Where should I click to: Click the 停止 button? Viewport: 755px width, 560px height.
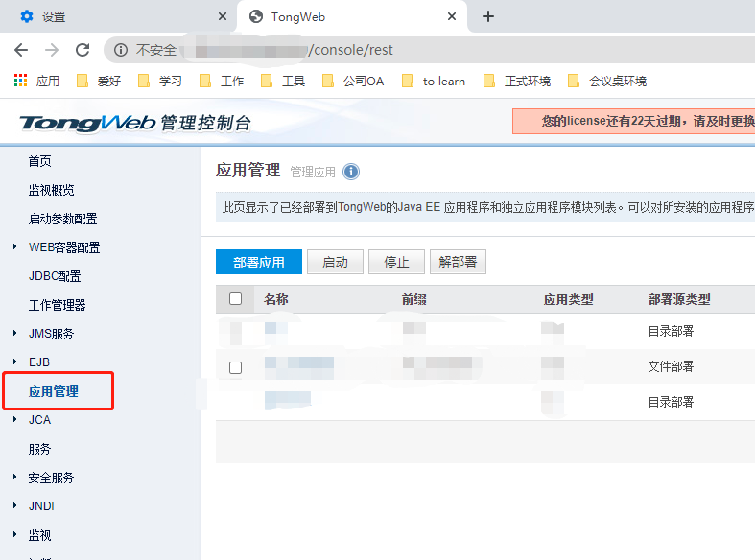pos(396,262)
